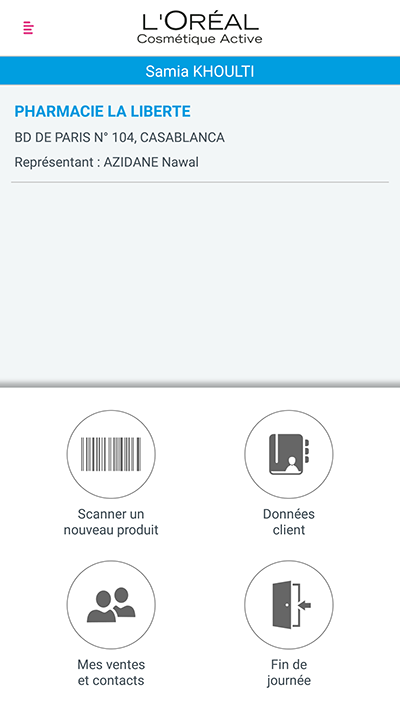Tap the exit door end-of-day icon
400x711 pixels.
point(289,604)
